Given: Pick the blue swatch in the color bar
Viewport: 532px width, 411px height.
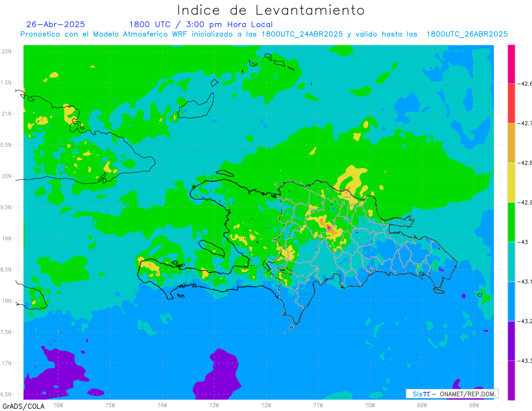Looking at the screenshot, I should point(511,301).
